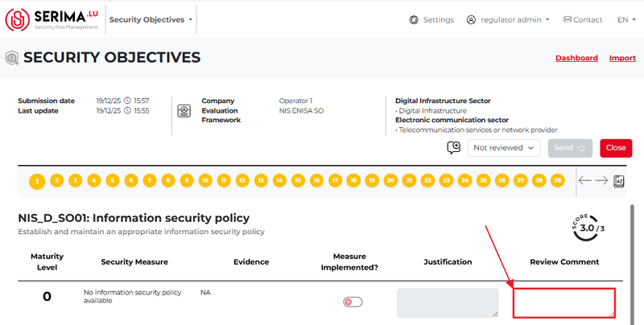Click the add comment bubble icon
The width and height of the screenshot is (644, 325).
point(454,148)
